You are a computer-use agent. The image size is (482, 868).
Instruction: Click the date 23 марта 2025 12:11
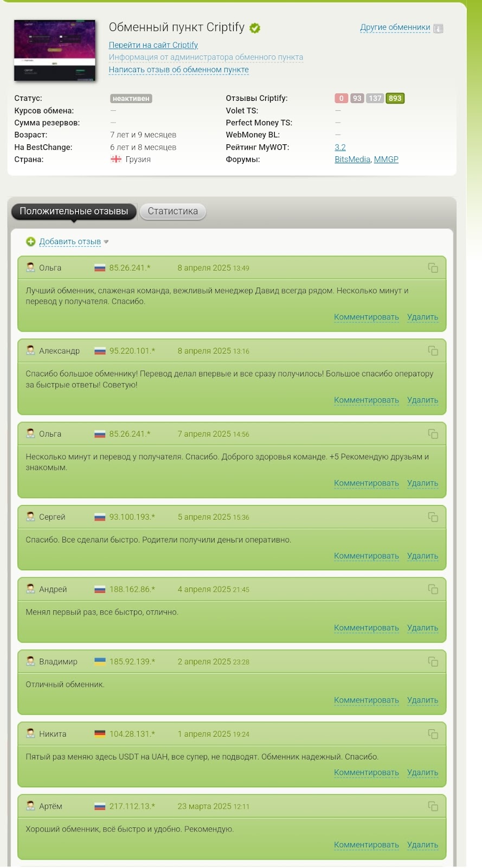pyautogui.click(x=214, y=807)
